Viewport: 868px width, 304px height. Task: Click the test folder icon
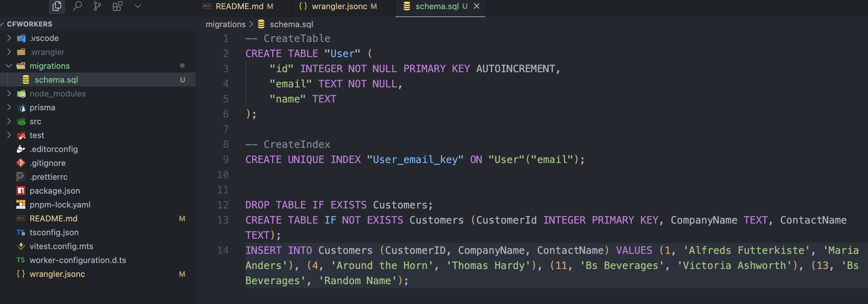21,136
